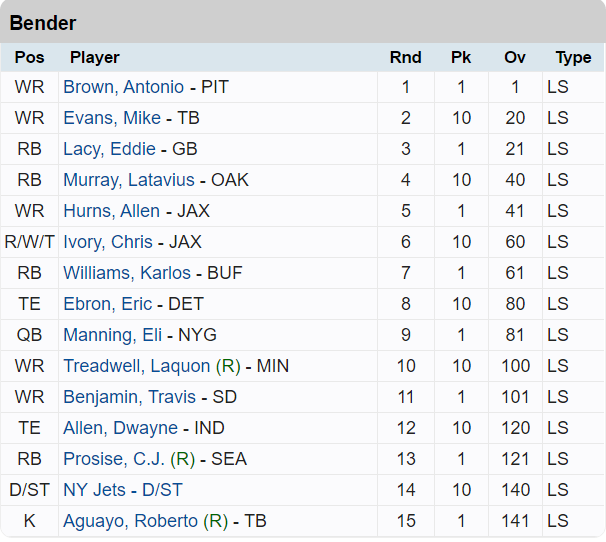Click the Mike Evans player link

click(x=112, y=118)
